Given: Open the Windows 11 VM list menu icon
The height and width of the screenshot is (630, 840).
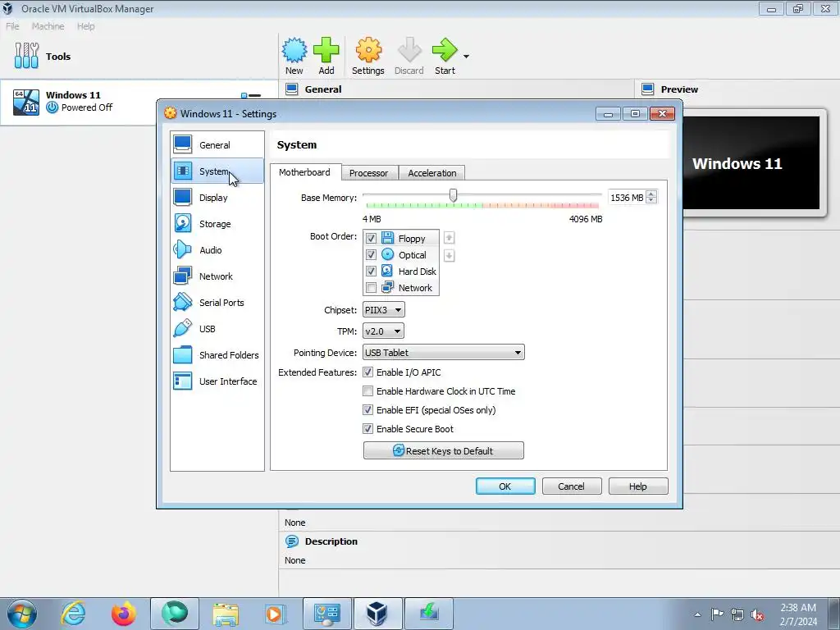Looking at the screenshot, I should (x=251, y=95).
